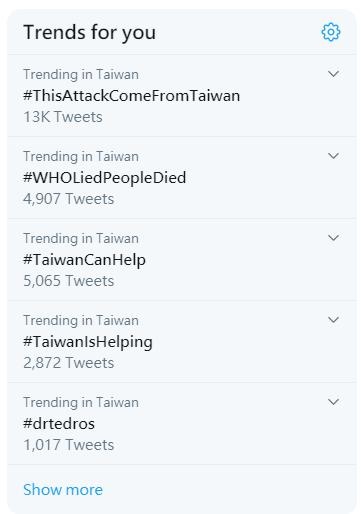Open the #drtedros trend

pyautogui.click(x=59, y=424)
